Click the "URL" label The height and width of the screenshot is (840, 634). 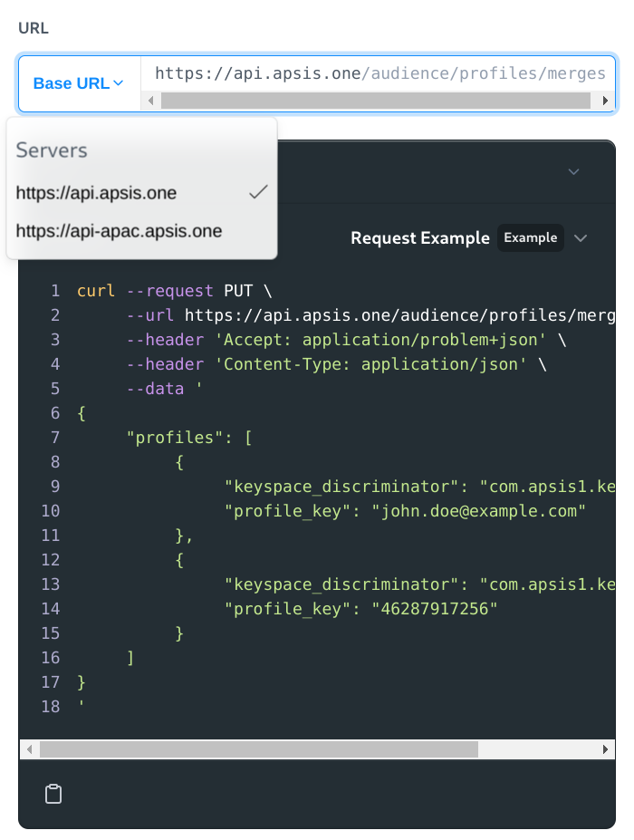[x=34, y=28]
